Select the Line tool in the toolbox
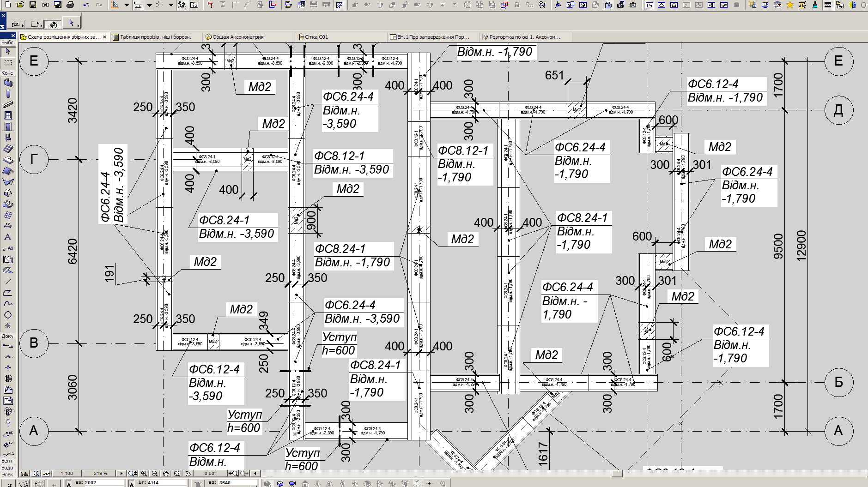 point(8,282)
